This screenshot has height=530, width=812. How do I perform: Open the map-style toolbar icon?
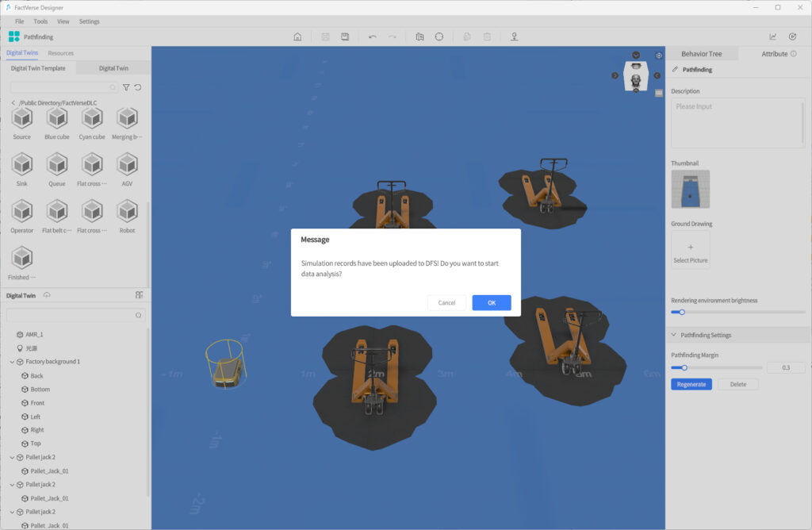(420, 36)
